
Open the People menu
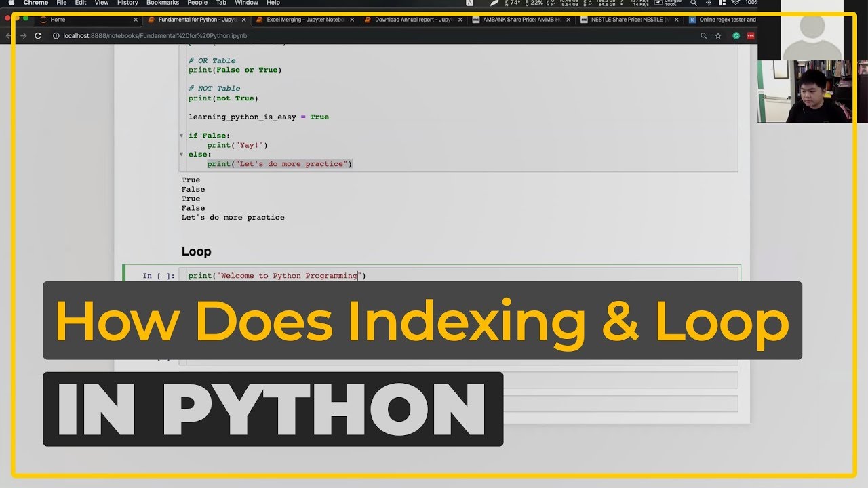click(197, 3)
